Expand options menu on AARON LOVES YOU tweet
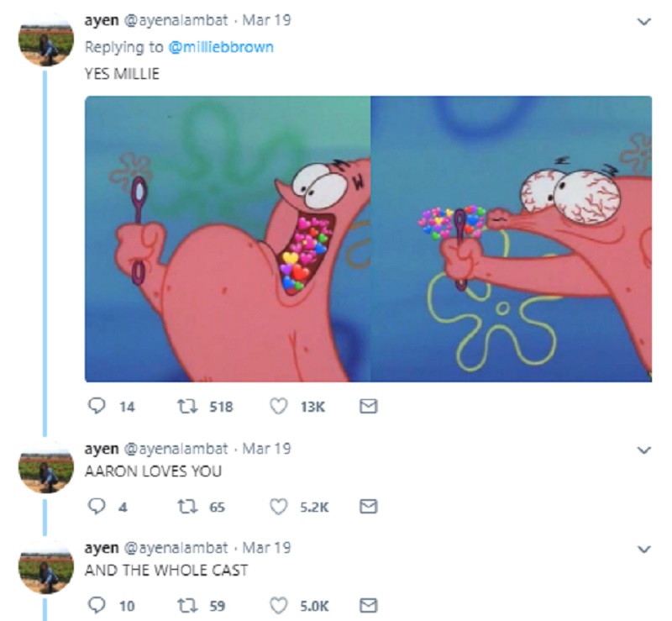Image resolution: width=672 pixels, height=621 pixels. click(x=644, y=450)
